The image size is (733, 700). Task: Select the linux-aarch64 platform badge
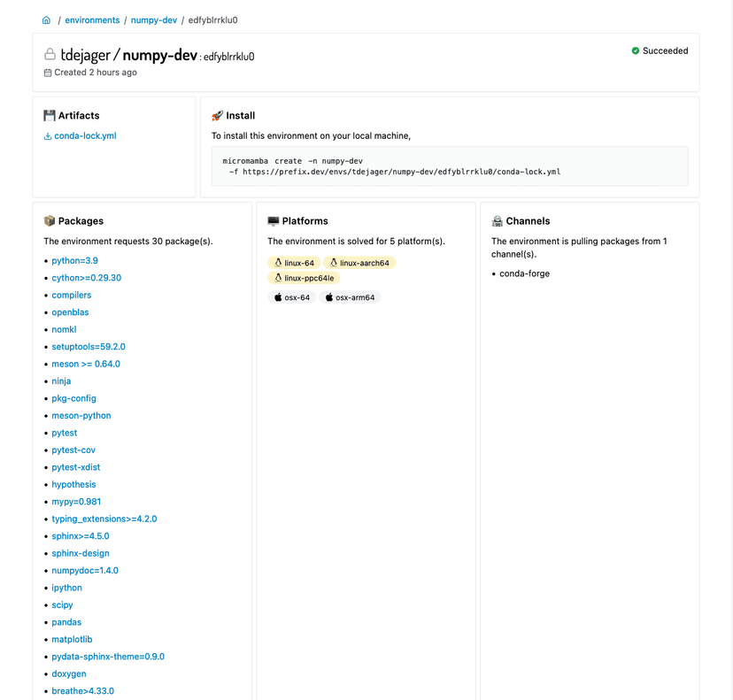(359, 263)
